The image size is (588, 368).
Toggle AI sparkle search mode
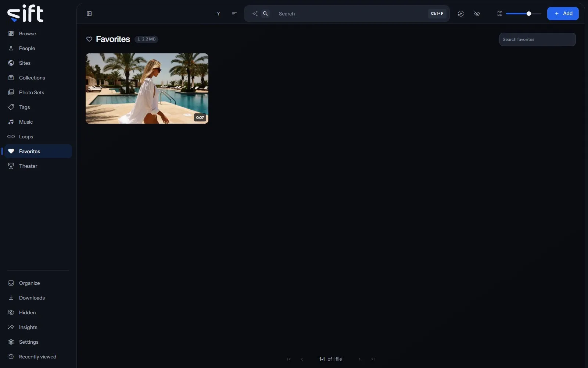pos(255,14)
